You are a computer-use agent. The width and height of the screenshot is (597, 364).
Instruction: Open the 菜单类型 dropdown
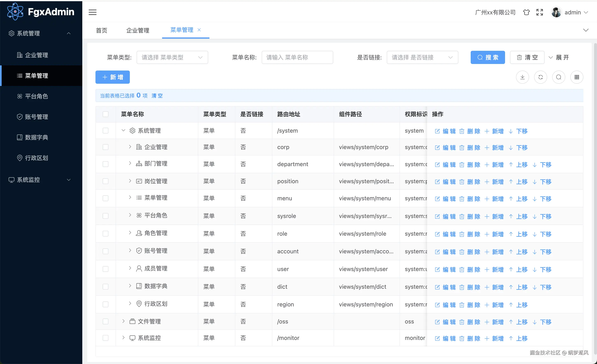pyautogui.click(x=172, y=57)
